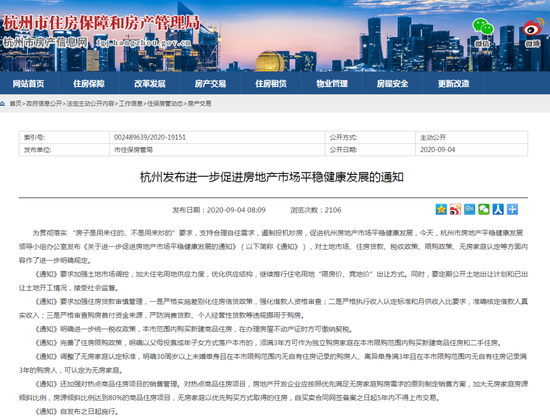Share the article to Tencent Weibo
This screenshot has width=550, height=418.
[x=469, y=209]
